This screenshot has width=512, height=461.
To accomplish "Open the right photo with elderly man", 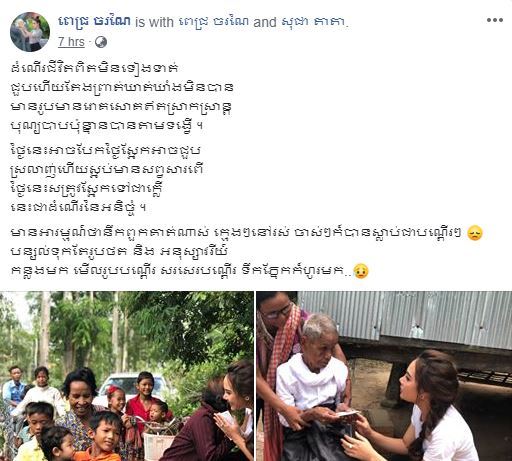I will (x=384, y=376).
